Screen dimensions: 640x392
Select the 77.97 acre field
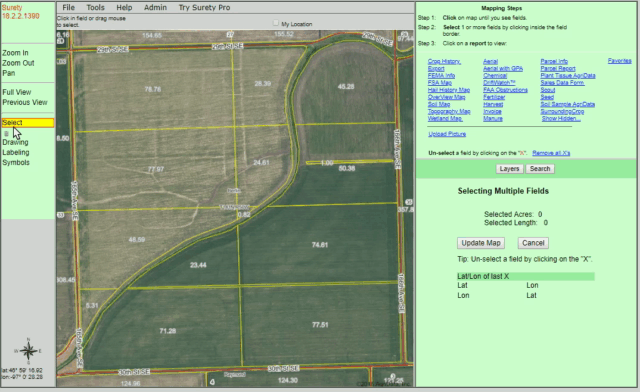click(x=156, y=169)
